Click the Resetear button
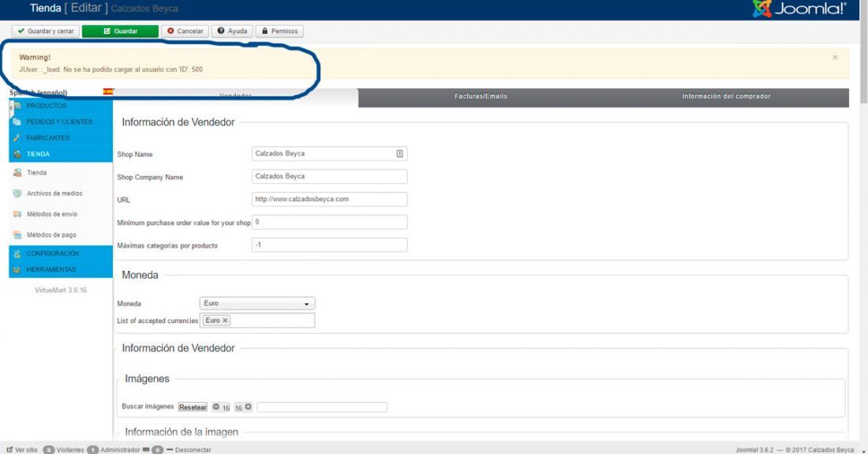This screenshot has height=454, width=868. (x=193, y=407)
